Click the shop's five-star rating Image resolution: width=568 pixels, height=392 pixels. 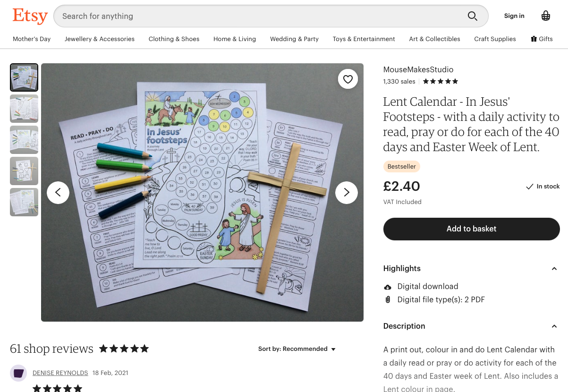441,81
